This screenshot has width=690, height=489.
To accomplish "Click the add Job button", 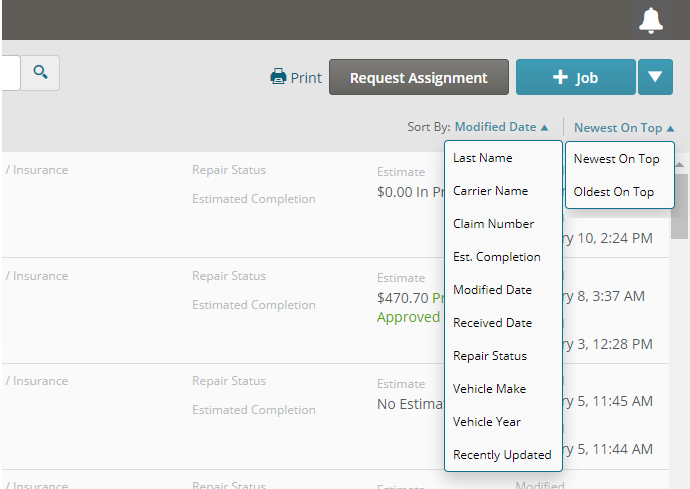I will click(x=575, y=77).
